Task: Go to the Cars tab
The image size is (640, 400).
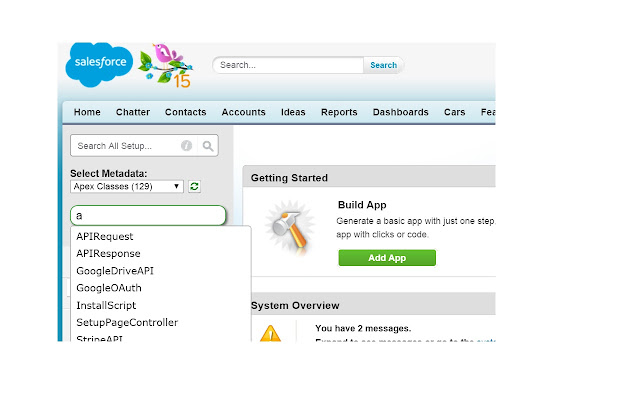Action: pyautogui.click(x=454, y=112)
